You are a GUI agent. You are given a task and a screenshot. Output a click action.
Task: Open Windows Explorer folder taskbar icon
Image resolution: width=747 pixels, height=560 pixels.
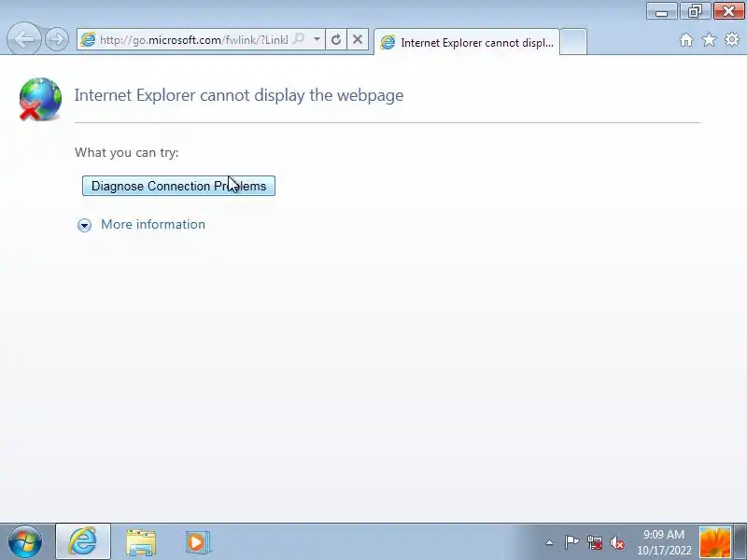(x=141, y=542)
